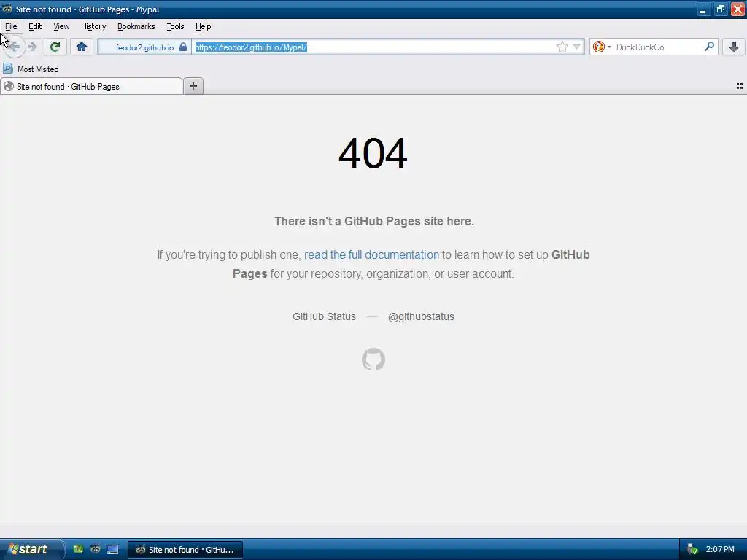Image resolution: width=747 pixels, height=560 pixels.
Task: Click the feodor2.github.io site identity label
Action: [144, 47]
